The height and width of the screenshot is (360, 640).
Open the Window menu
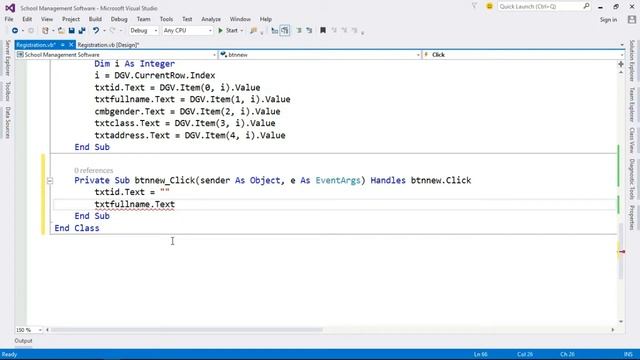click(x=240, y=19)
